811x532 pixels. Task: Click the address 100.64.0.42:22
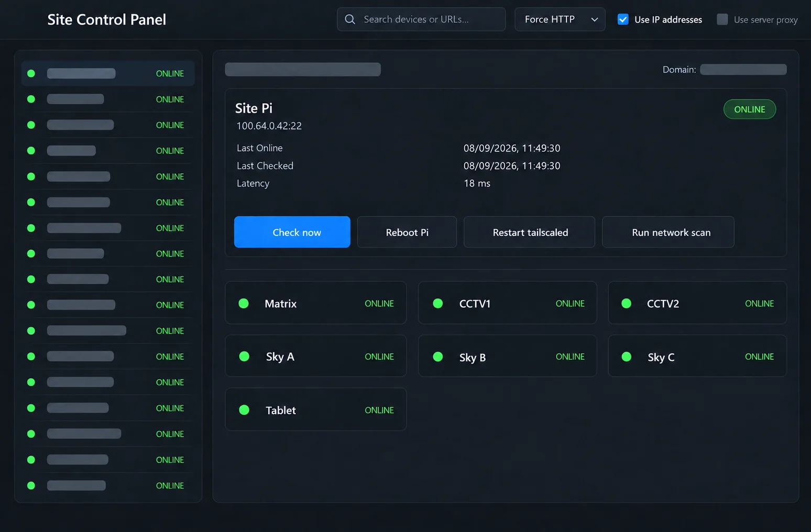[x=269, y=126]
